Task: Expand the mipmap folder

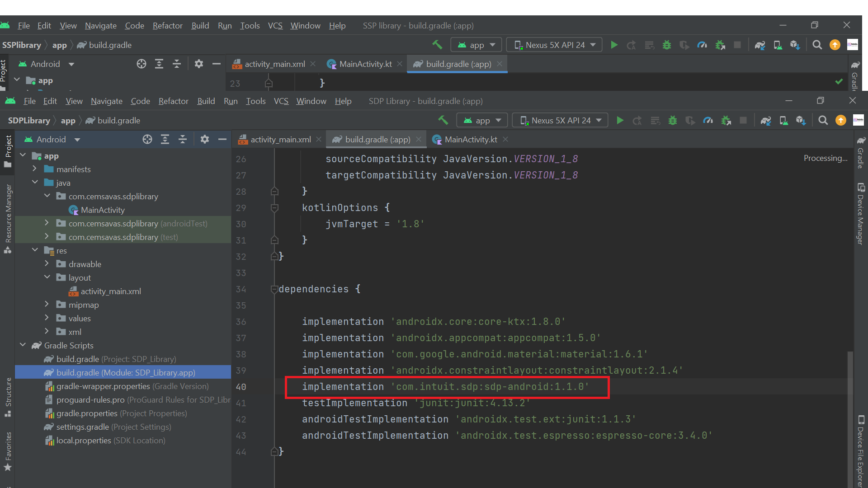Action: [47, 305]
